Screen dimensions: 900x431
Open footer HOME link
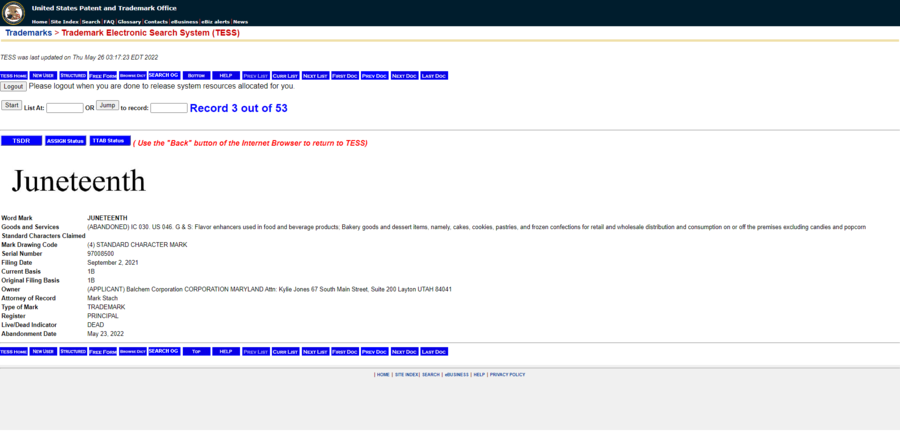coord(383,375)
